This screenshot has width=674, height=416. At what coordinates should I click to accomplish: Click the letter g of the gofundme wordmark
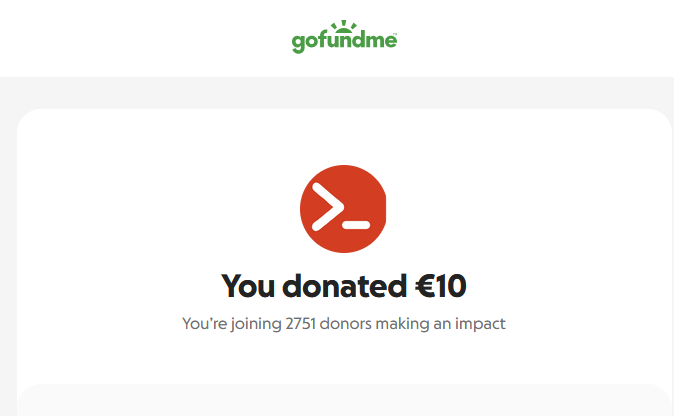(298, 43)
